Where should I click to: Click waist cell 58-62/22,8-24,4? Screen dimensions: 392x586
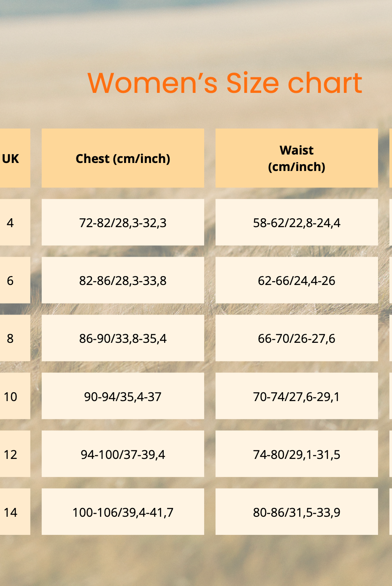pos(297,222)
